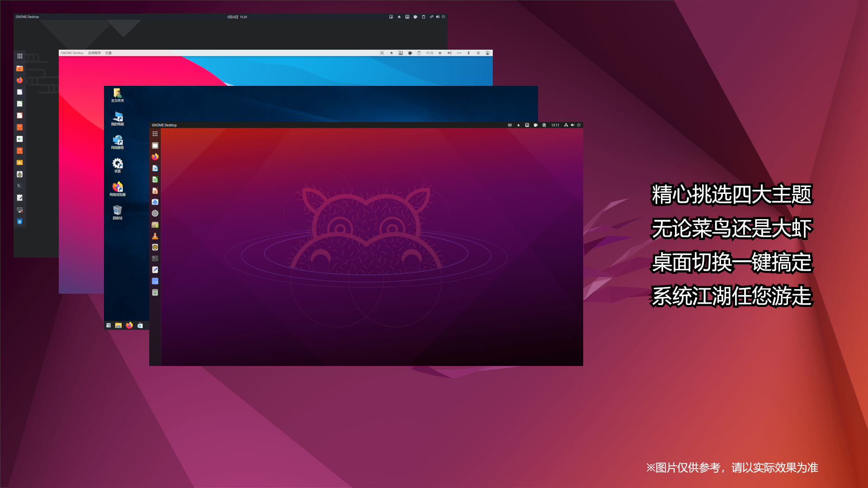Image resolution: width=868 pixels, height=488 pixels.
Task: Open the software store bag icon in Ubuntu-theme dock
Action: [x=155, y=202]
